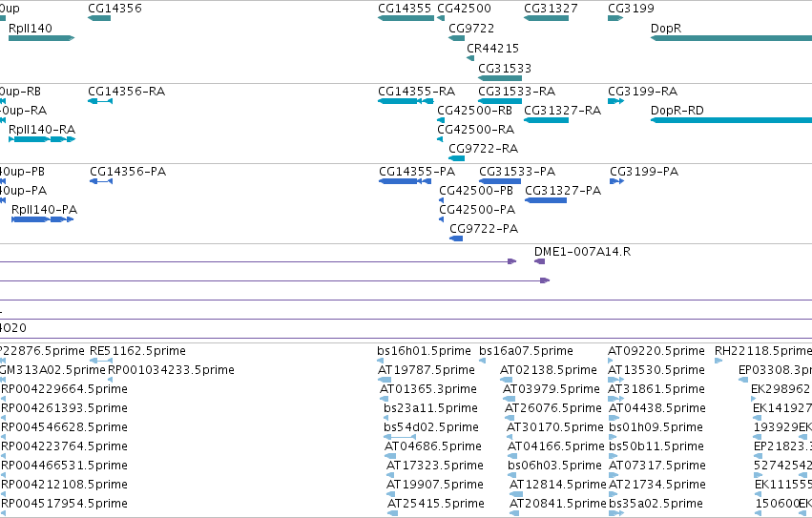Click the RP004517954.5prime EST label

point(64,504)
